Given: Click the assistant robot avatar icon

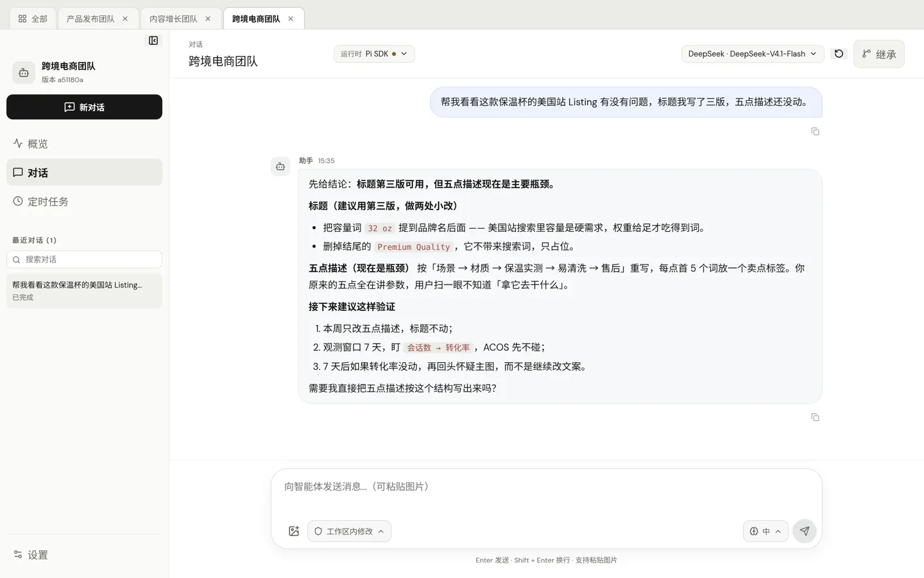Looking at the screenshot, I should [280, 166].
